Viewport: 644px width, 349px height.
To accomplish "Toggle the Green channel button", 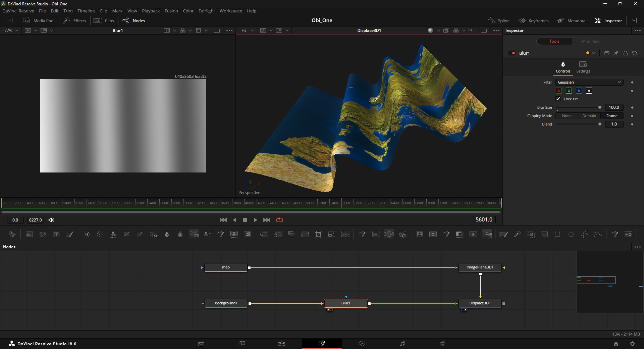I will 569,91.
